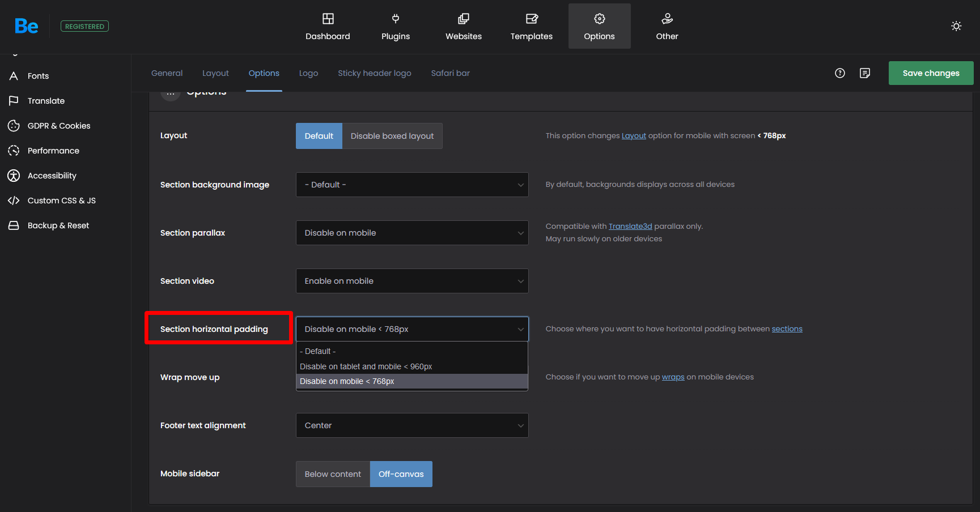Choose the - Default - padding option
Image resolution: width=980 pixels, height=512 pixels.
point(412,351)
